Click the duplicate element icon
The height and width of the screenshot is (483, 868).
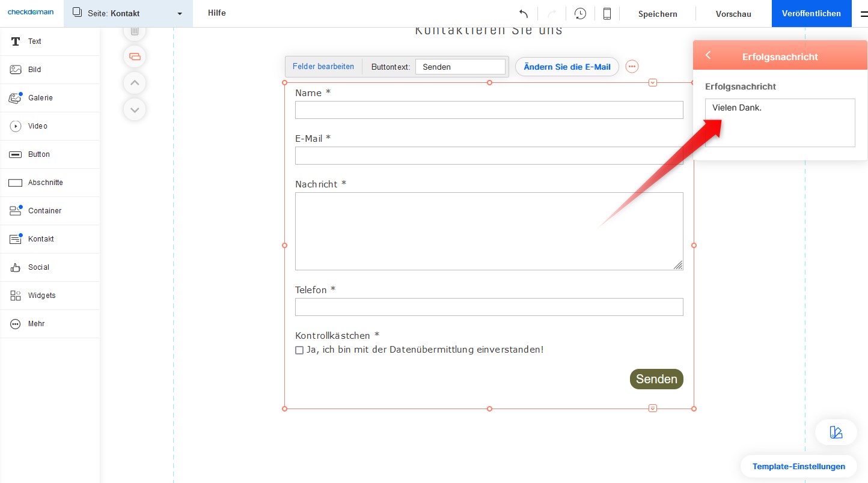[135, 56]
